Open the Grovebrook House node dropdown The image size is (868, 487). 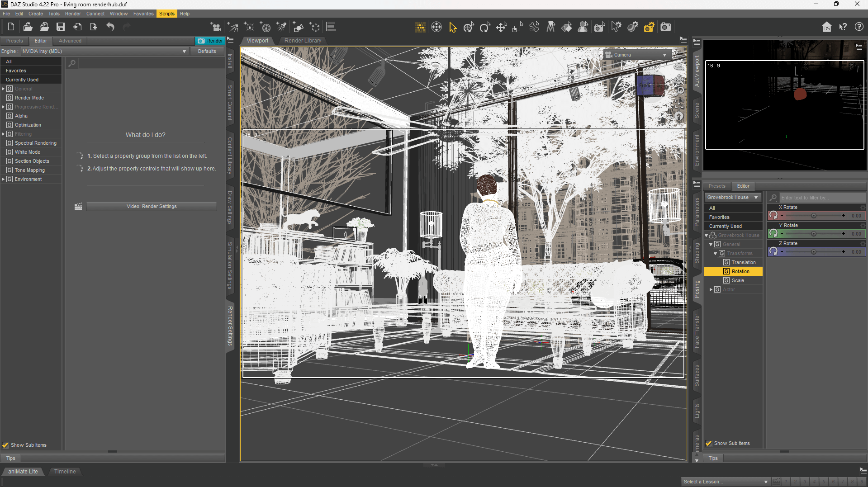tap(732, 197)
